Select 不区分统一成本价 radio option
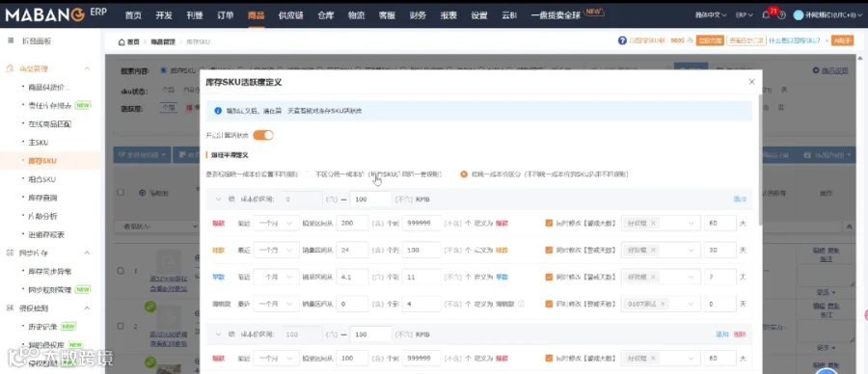 (308, 174)
